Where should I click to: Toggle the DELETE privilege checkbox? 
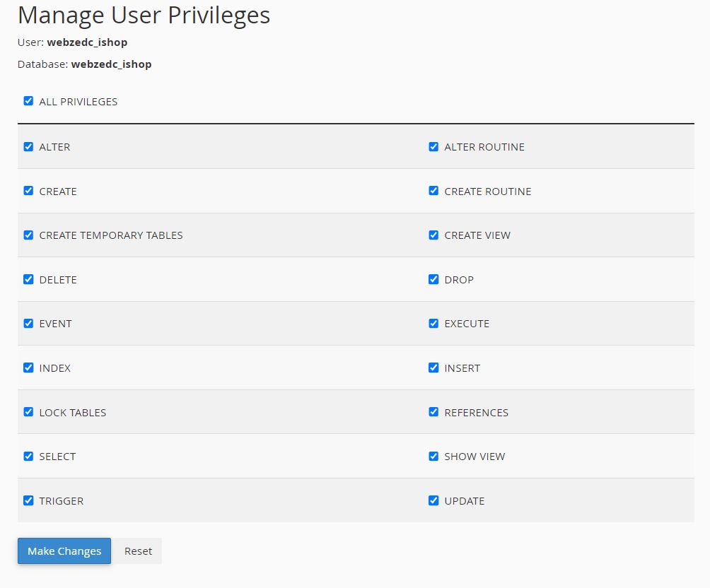pos(28,279)
